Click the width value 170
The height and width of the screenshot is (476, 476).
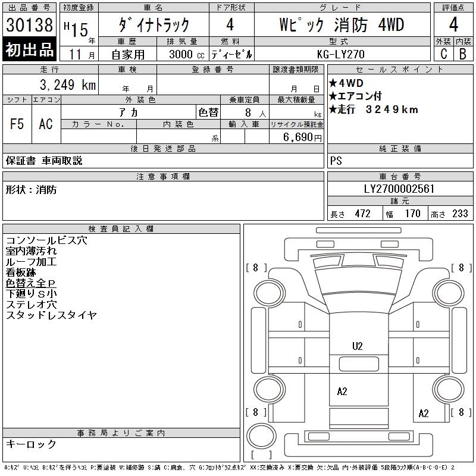click(x=412, y=214)
